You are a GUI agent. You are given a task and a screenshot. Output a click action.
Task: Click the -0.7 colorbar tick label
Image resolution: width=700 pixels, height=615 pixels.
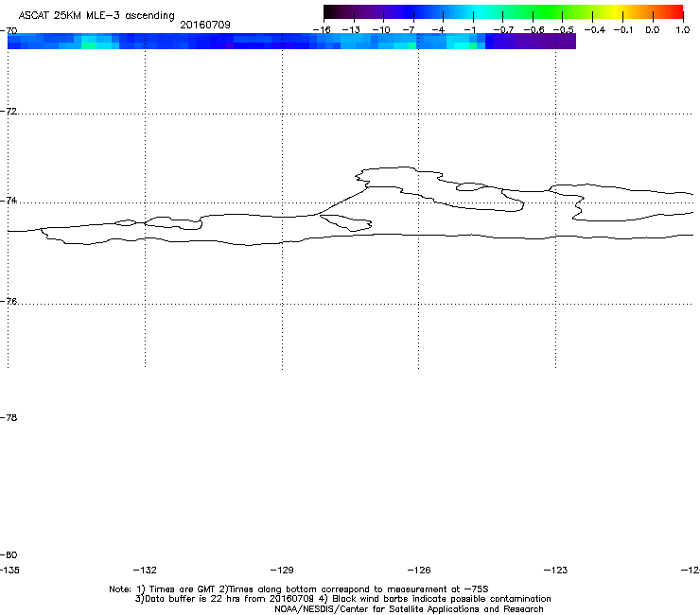point(503,30)
